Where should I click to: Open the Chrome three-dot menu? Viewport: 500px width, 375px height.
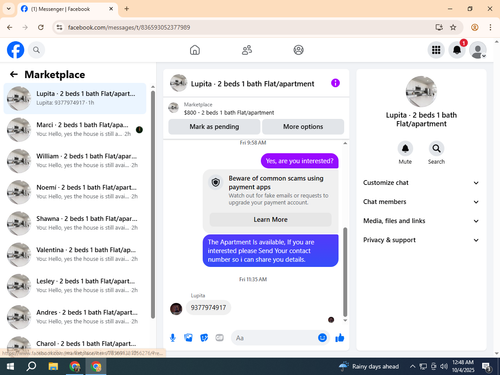pos(490,27)
